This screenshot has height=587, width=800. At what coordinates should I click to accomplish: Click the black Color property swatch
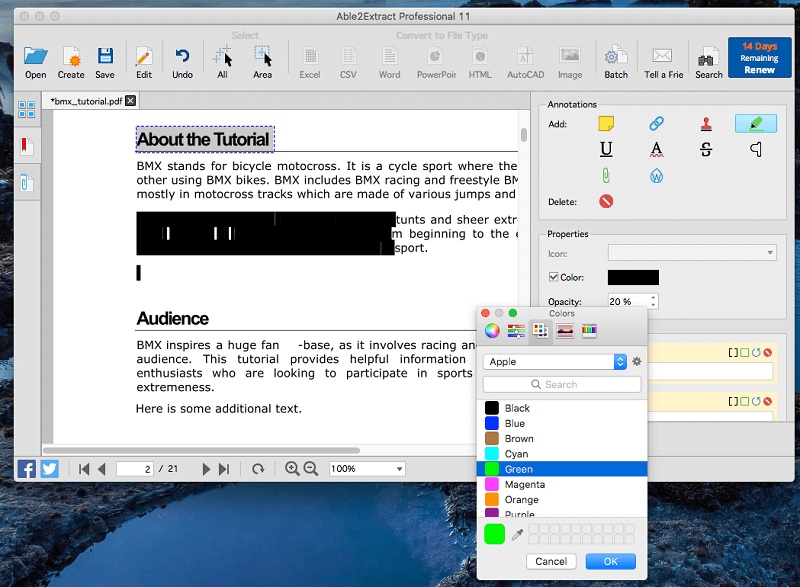[633, 277]
